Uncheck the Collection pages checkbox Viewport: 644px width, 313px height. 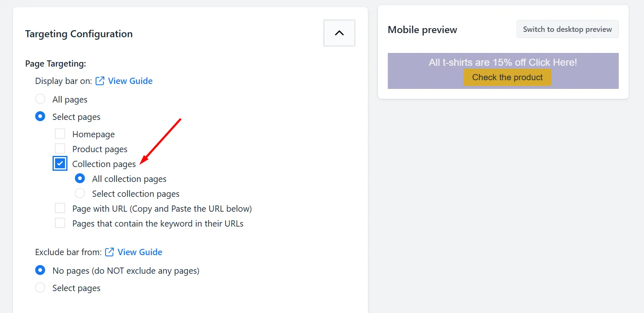(x=60, y=164)
